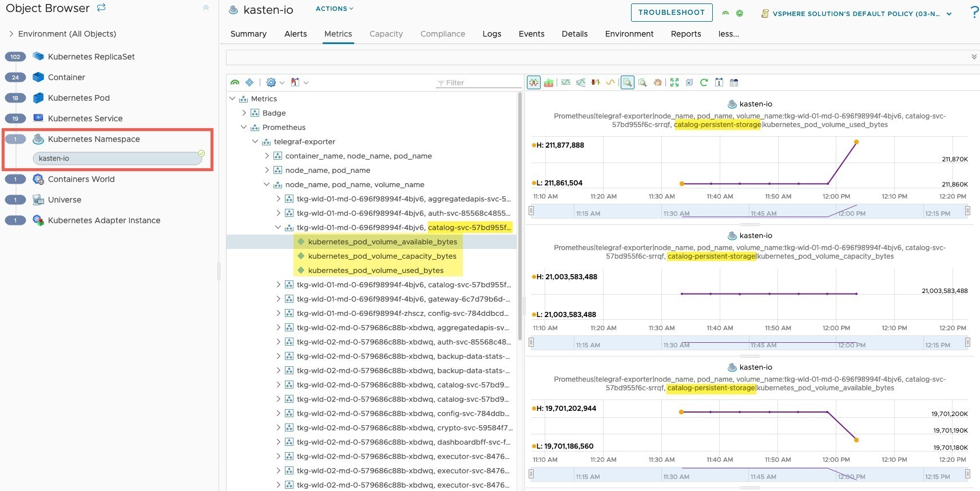This screenshot has width=980, height=491.
Task: Click the metric tree vertical scrollbar
Action: point(519,216)
